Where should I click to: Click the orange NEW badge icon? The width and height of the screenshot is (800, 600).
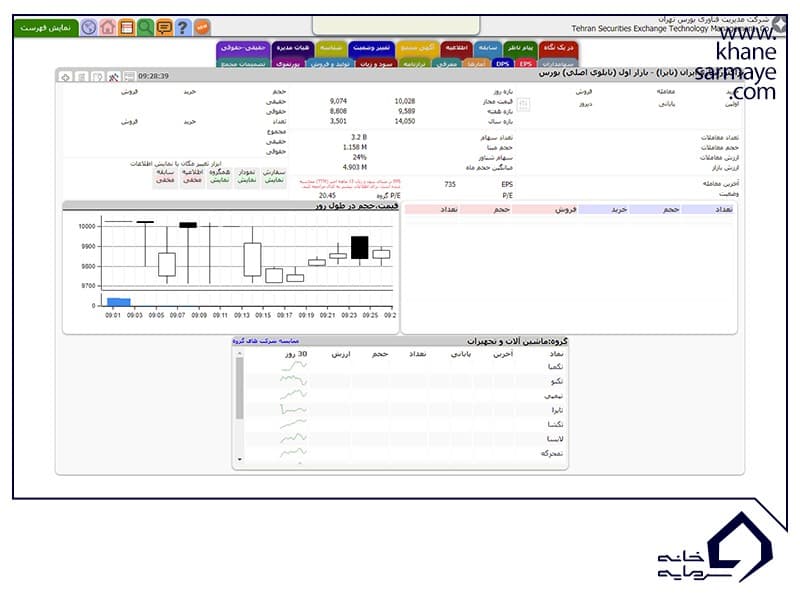click(202, 27)
